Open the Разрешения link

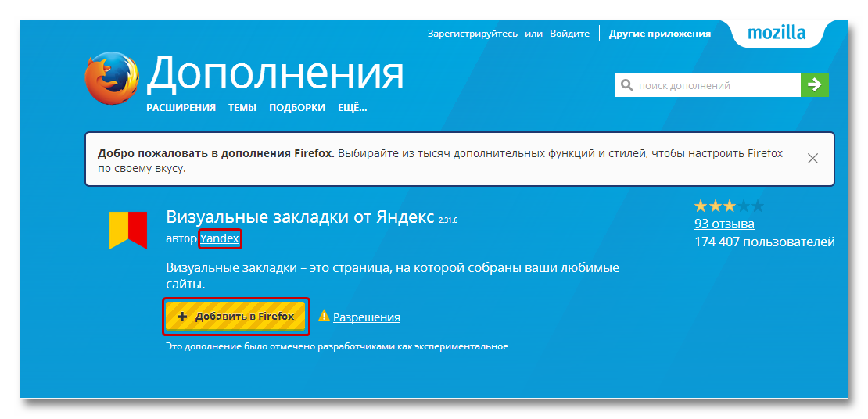[x=367, y=317]
